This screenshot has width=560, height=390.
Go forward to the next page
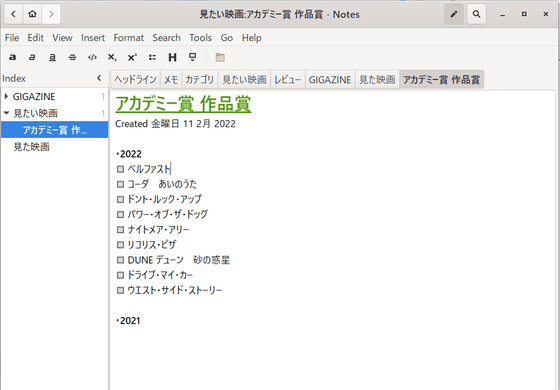click(51, 14)
